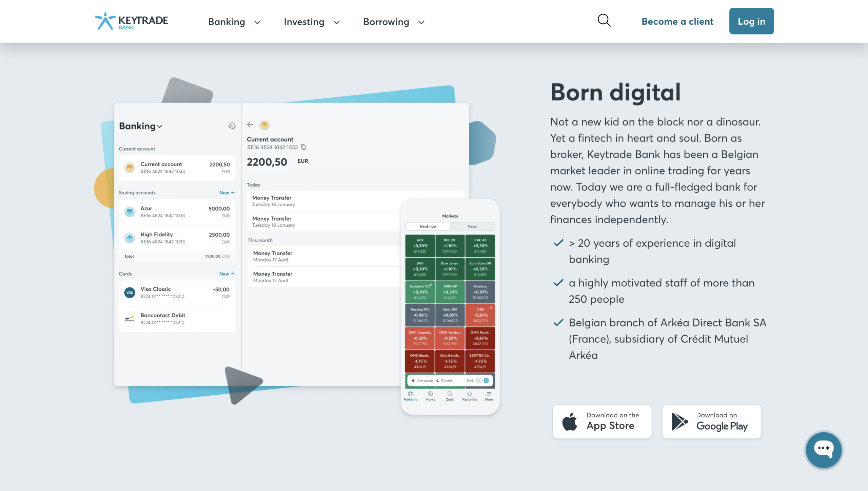Select the Current account row showing 2200,50

tap(177, 168)
